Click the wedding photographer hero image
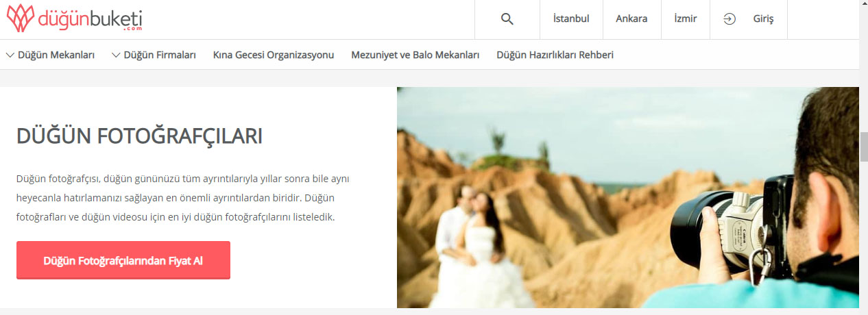The height and width of the screenshot is (315, 868). click(627, 197)
